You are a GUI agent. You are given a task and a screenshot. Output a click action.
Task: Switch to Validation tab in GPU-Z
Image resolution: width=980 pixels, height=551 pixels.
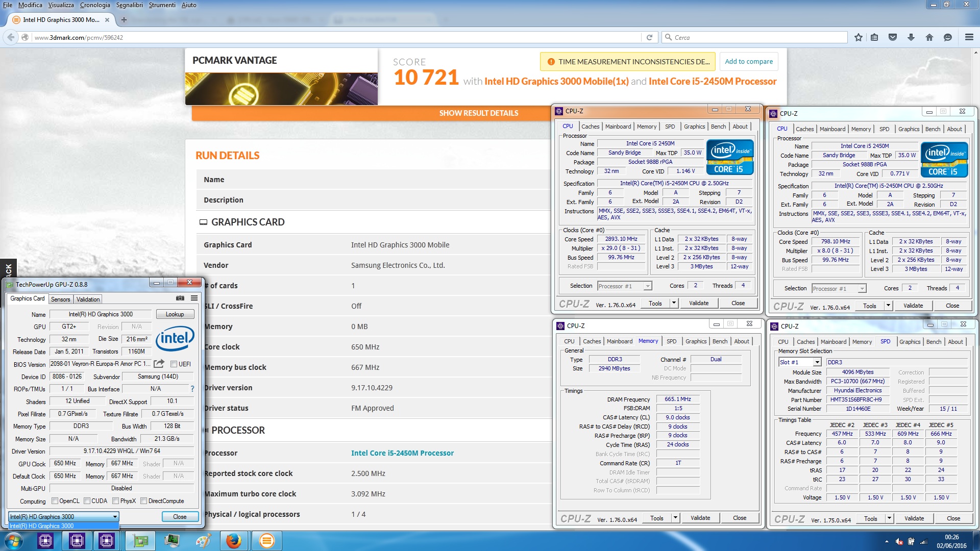click(88, 299)
